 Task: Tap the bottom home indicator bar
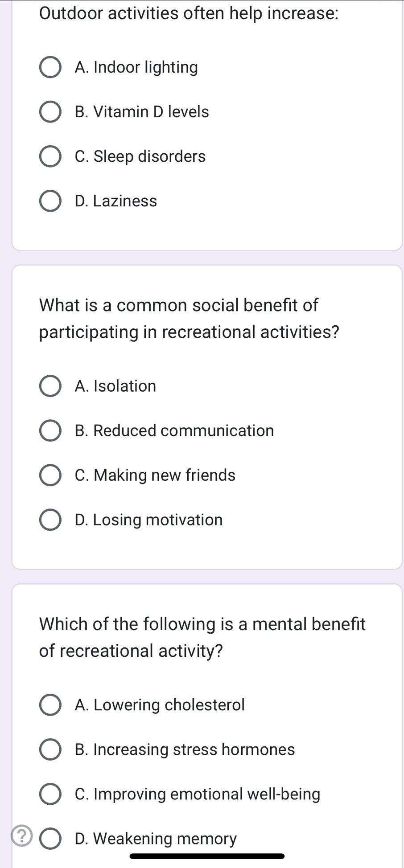(207, 856)
